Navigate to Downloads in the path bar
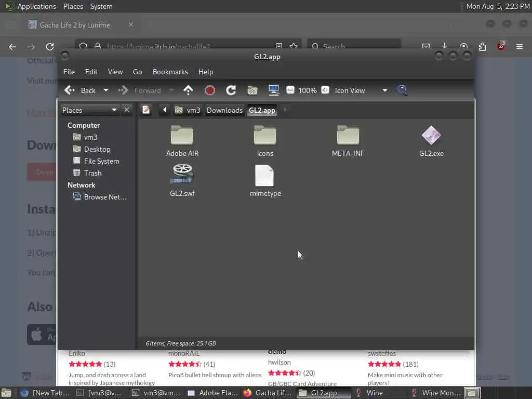Screen dimensions: 532x399 [224, 110]
